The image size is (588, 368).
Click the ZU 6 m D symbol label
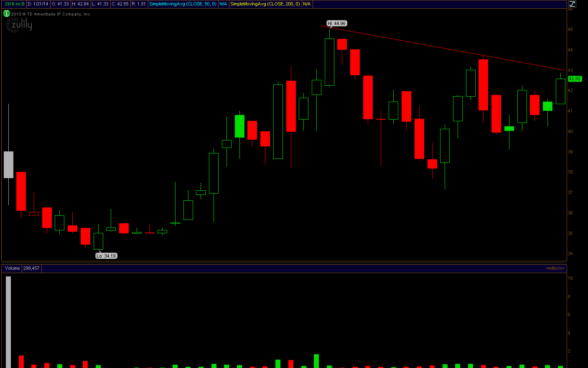(x=14, y=4)
